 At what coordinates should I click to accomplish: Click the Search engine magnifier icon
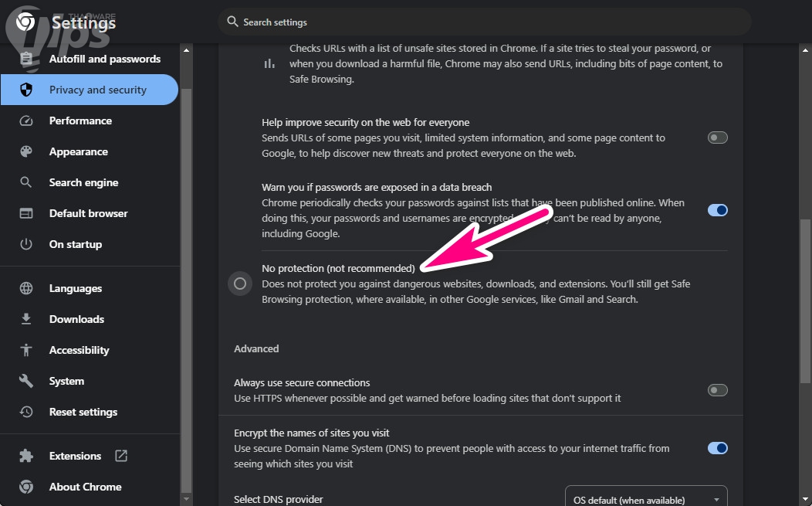(26, 182)
